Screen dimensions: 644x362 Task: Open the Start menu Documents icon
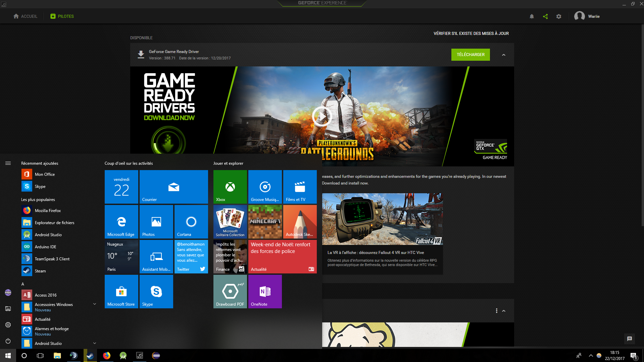[8, 309]
